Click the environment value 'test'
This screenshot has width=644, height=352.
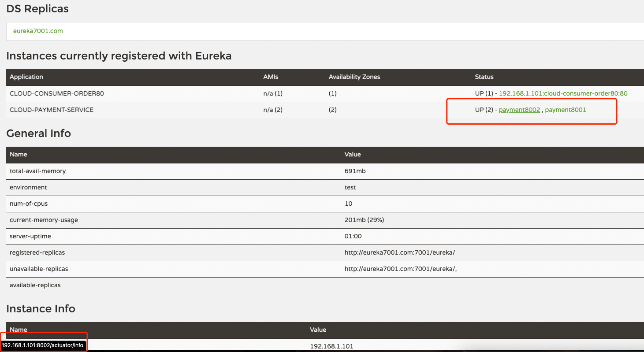[350, 187]
